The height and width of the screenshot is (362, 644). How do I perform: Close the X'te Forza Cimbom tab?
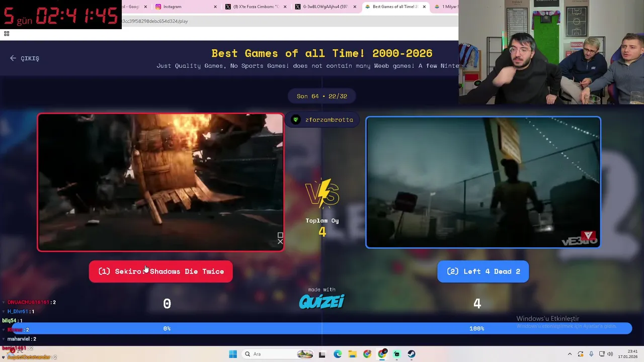click(x=285, y=7)
